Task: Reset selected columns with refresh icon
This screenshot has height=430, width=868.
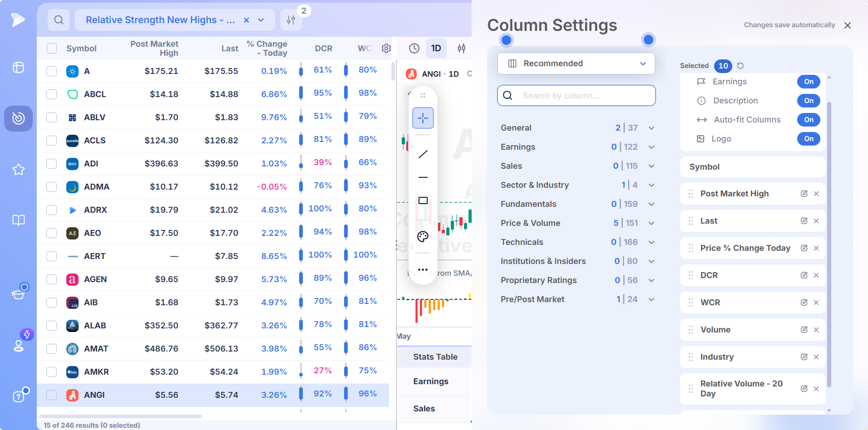Action: coord(740,66)
